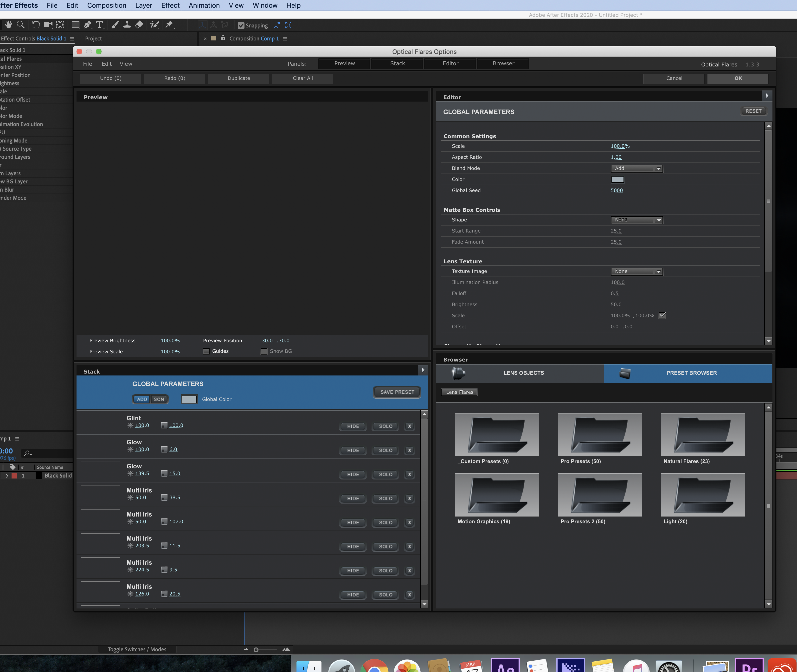Toggle the Snapping checkbox
The height and width of the screenshot is (672, 797).
[241, 26]
